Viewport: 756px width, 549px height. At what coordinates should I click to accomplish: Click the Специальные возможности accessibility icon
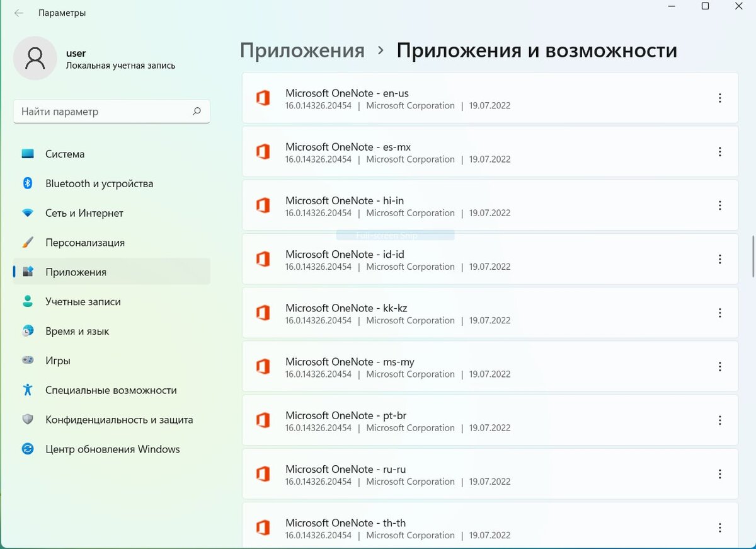coord(28,390)
